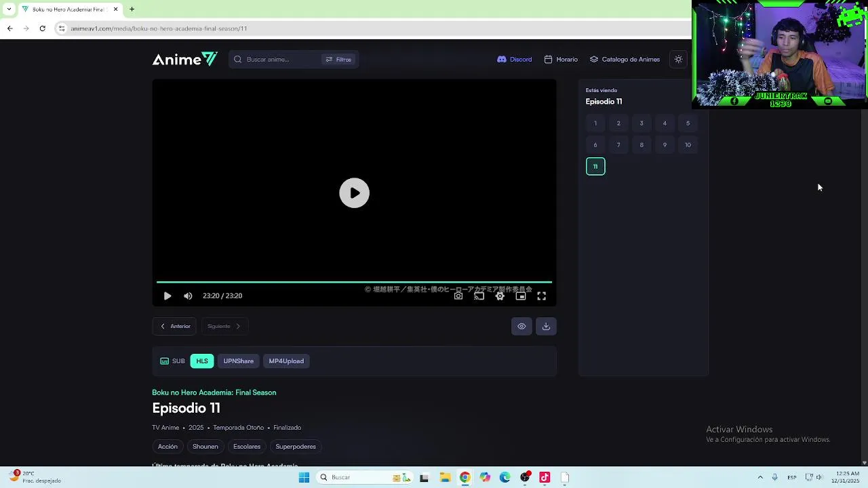The width and height of the screenshot is (868, 488).
Task: Select episode 8 in episode list
Action: [x=642, y=145]
